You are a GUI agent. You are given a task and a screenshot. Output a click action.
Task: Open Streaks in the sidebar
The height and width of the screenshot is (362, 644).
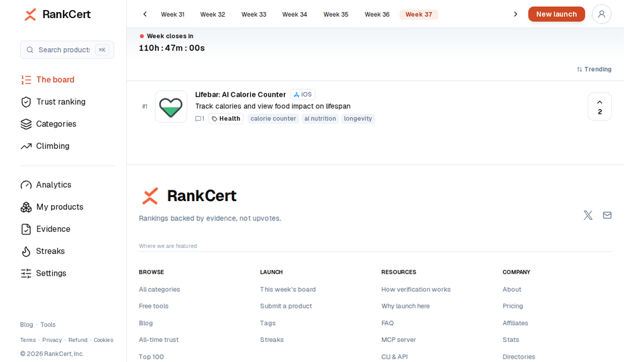tap(43, 251)
